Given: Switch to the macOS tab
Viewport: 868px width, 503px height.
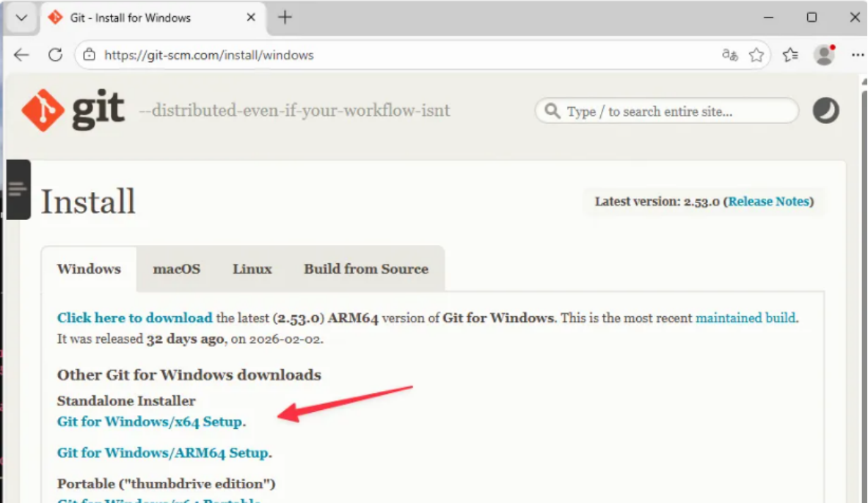Looking at the screenshot, I should pos(176,269).
